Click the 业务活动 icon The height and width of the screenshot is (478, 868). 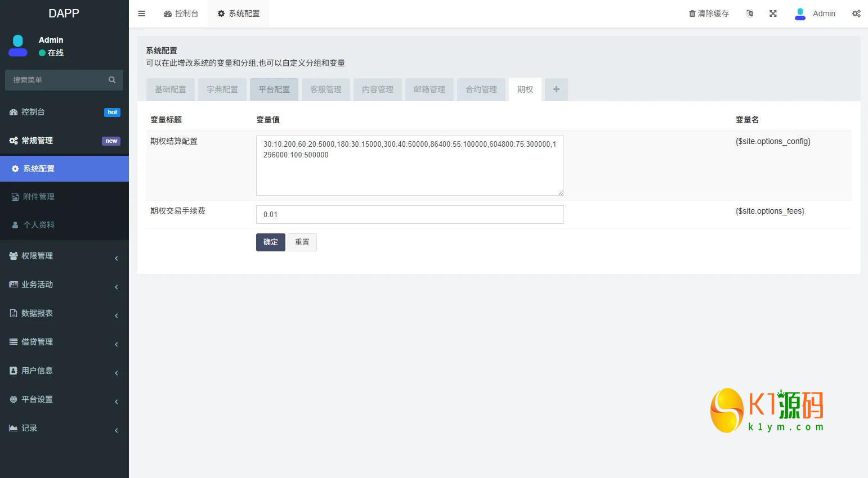coord(14,285)
